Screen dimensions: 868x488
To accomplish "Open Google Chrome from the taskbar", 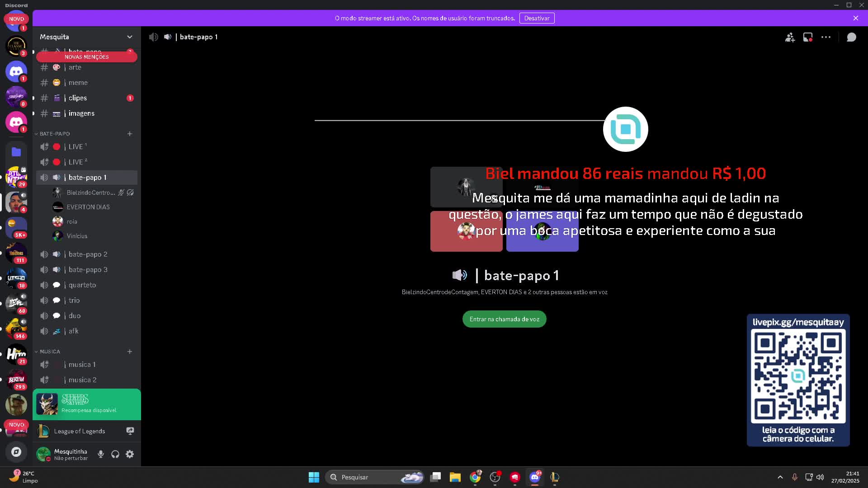I will [475, 477].
